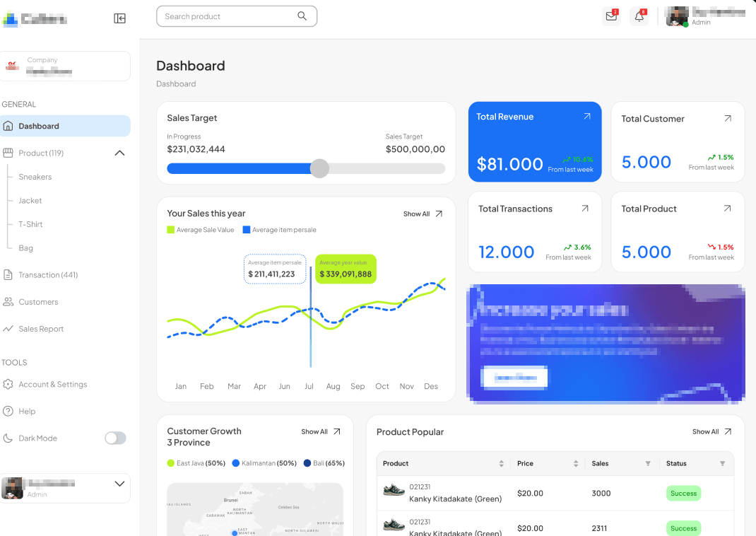Open Total Product arrow icon
Screen dimensions: 756x536
pyautogui.click(x=728, y=209)
